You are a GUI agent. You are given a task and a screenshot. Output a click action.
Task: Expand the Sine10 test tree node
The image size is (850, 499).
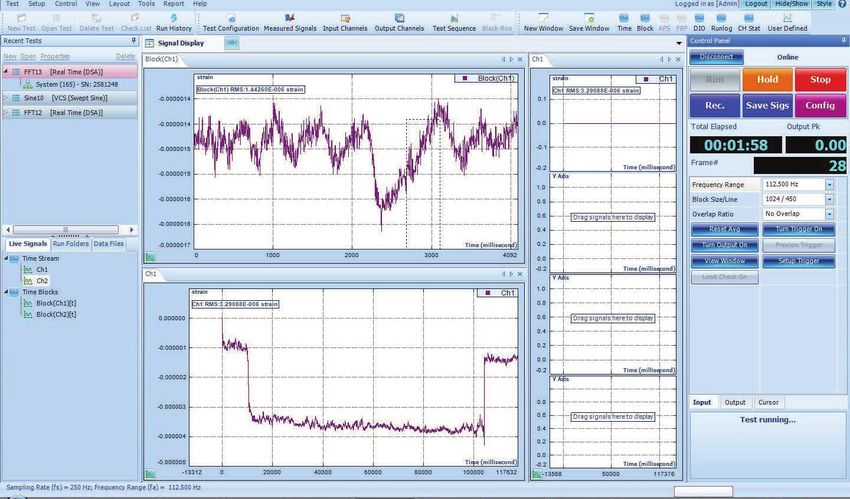tap(6, 98)
